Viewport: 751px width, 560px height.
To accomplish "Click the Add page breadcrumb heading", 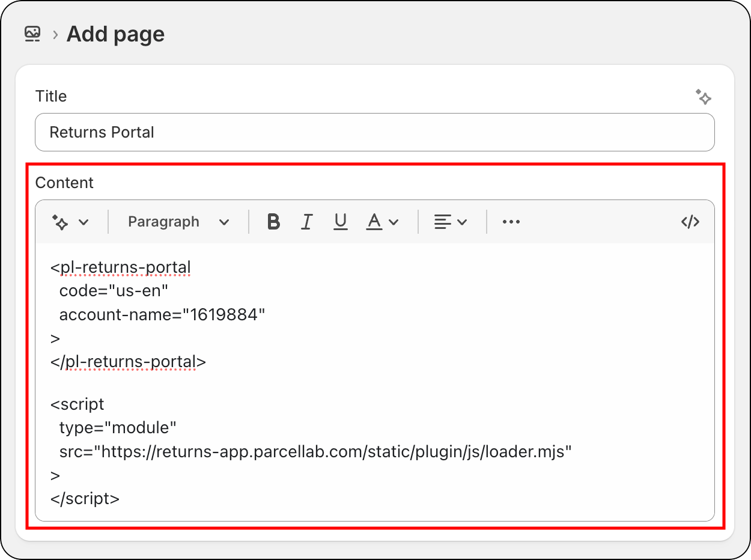I will 115,34.
